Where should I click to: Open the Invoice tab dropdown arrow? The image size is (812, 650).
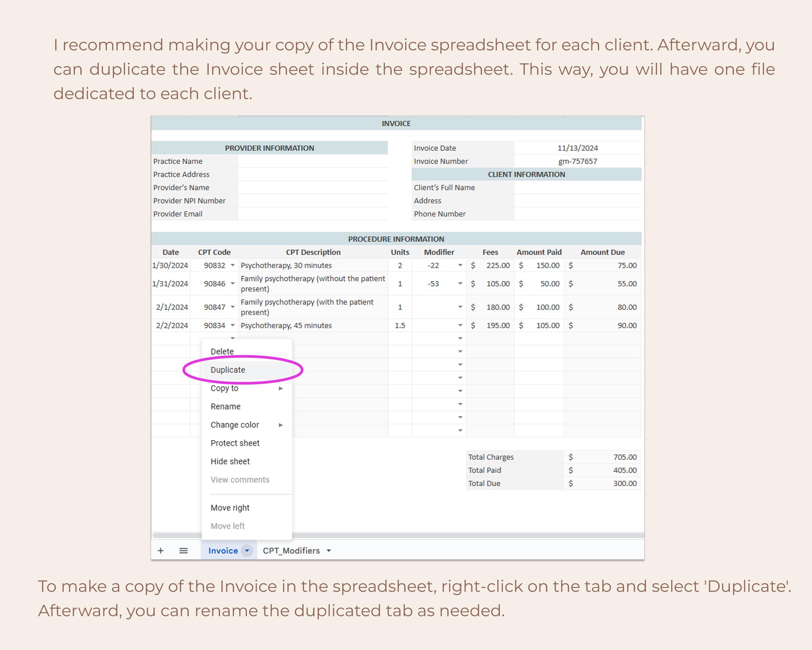[x=247, y=551]
